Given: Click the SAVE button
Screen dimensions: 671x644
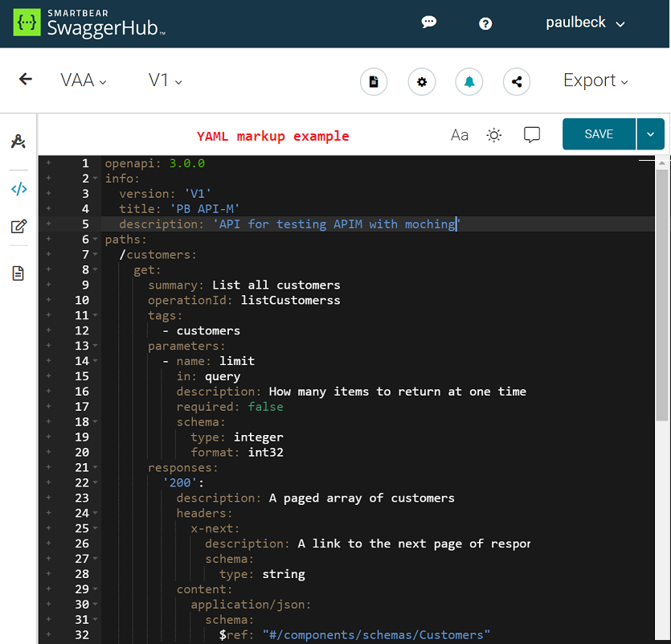Looking at the screenshot, I should click(599, 134).
